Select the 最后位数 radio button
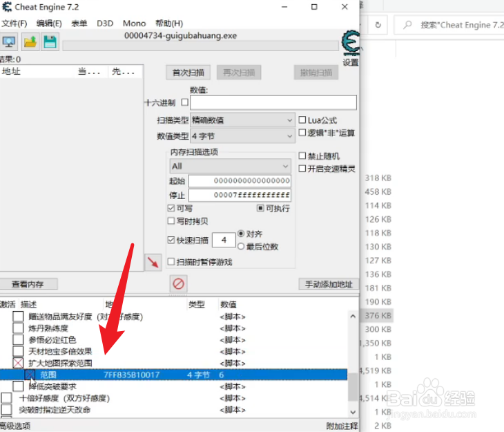The width and height of the screenshot is (504, 432). click(241, 247)
